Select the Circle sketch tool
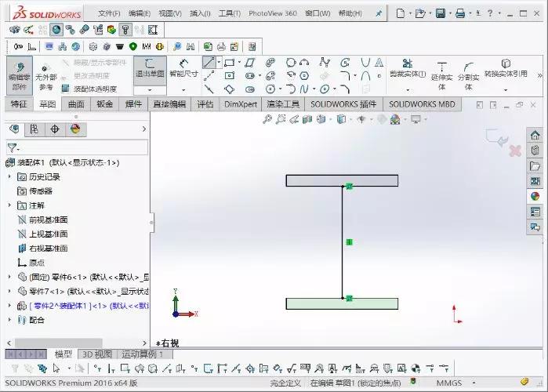The image size is (548, 392). pos(270,89)
